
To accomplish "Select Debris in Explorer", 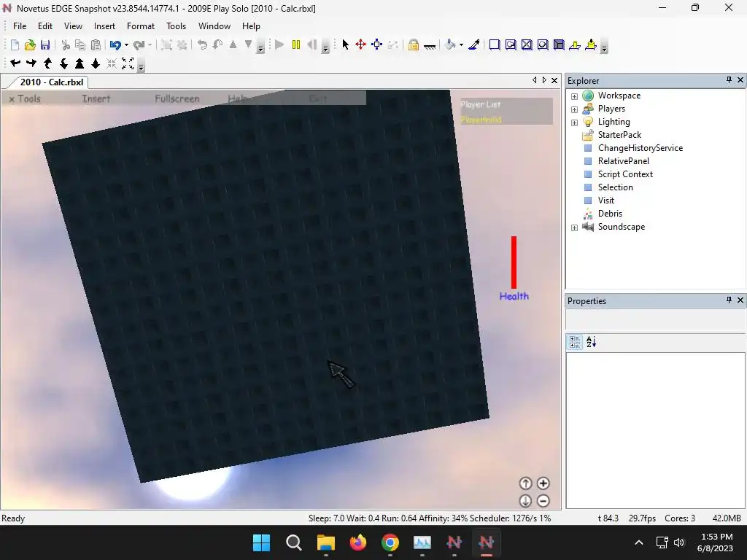I will [x=611, y=214].
